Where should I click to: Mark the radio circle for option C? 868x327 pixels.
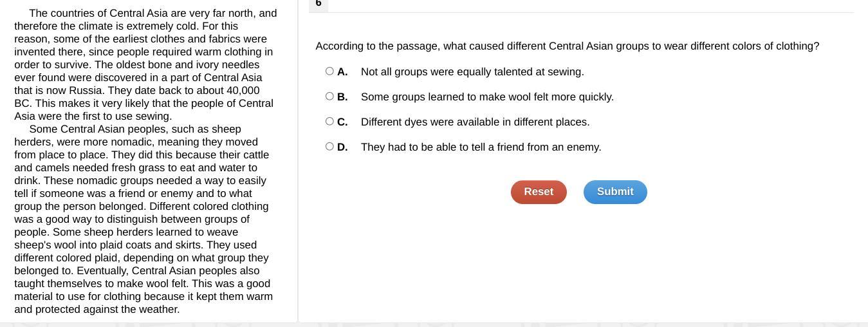(x=329, y=122)
